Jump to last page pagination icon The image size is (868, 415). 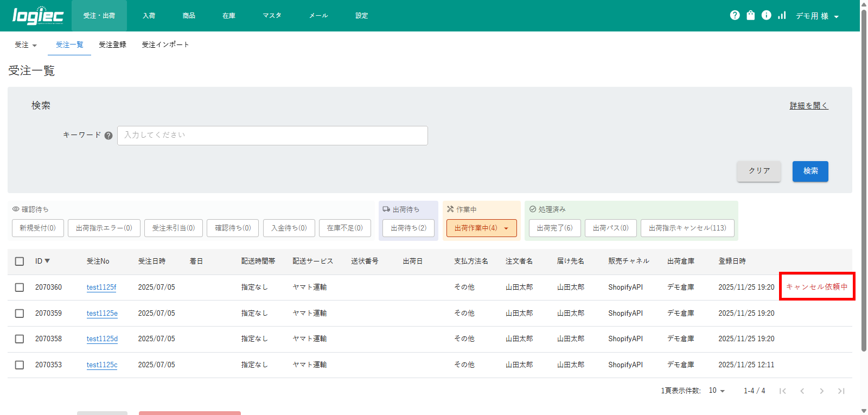841,391
